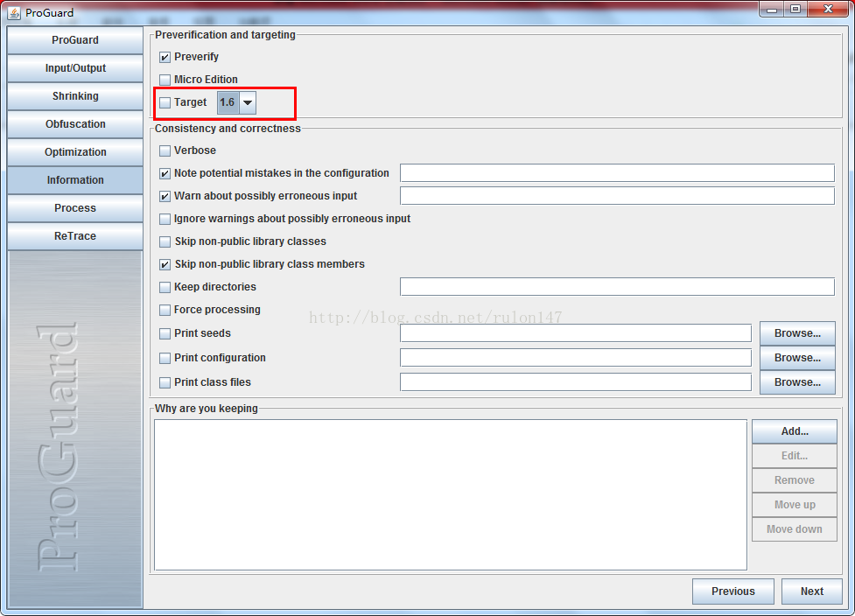Uncheck the Preverify checkbox
Image resolution: width=855 pixels, height=616 pixels.
coord(165,57)
